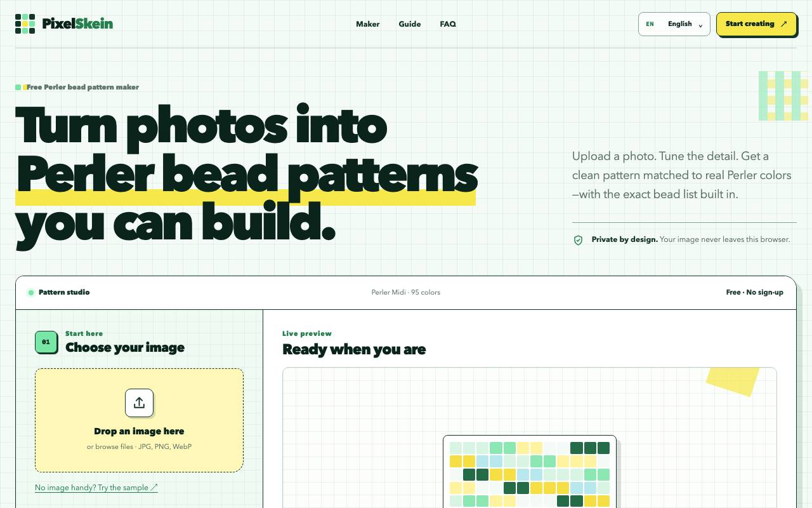This screenshot has width=812, height=508.
Task: Click the 'Start here' label
Action: point(84,333)
